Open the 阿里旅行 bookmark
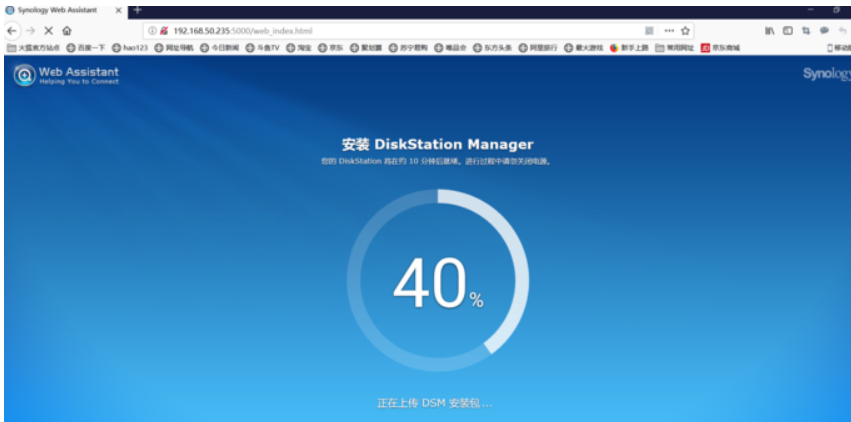851x422 pixels. point(538,48)
